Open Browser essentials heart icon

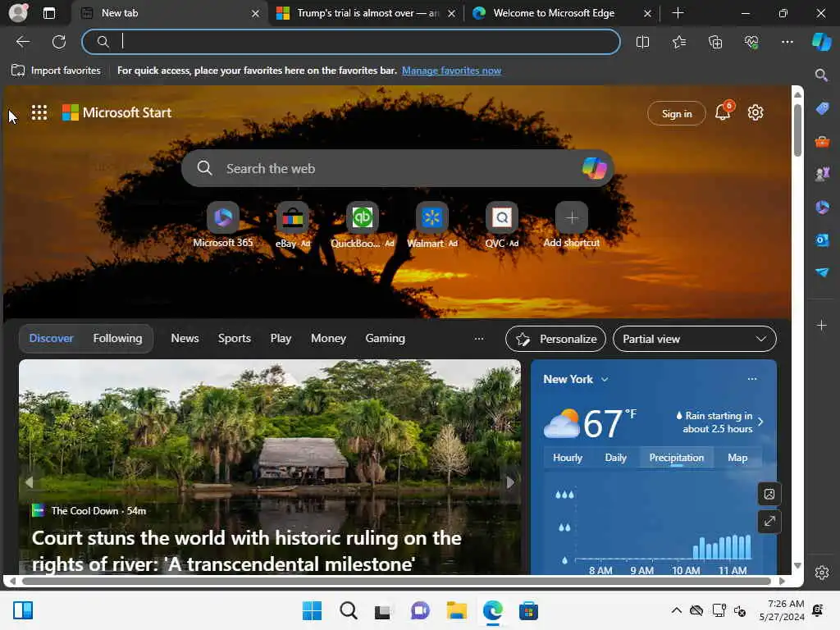coord(751,42)
